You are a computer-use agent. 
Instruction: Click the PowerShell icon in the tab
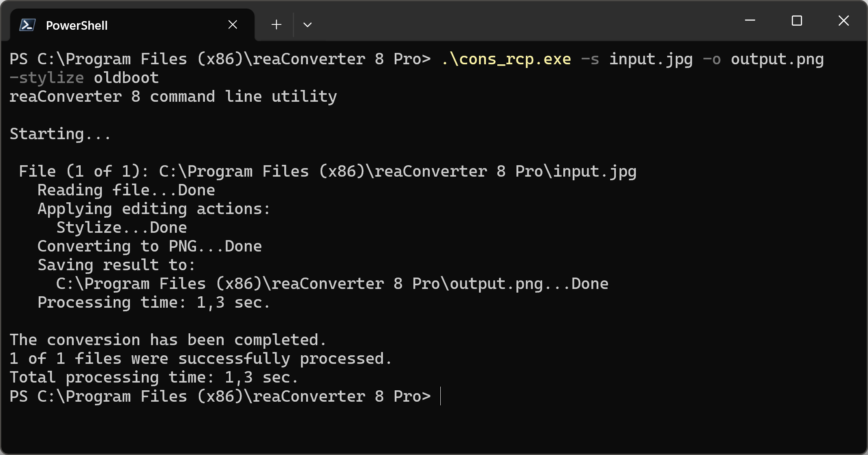point(27,25)
